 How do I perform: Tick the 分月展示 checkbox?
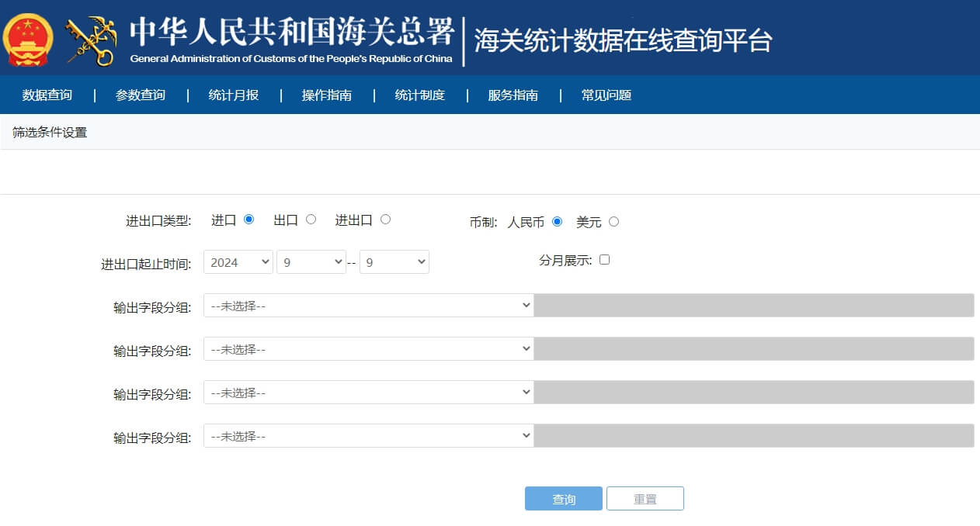604,260
